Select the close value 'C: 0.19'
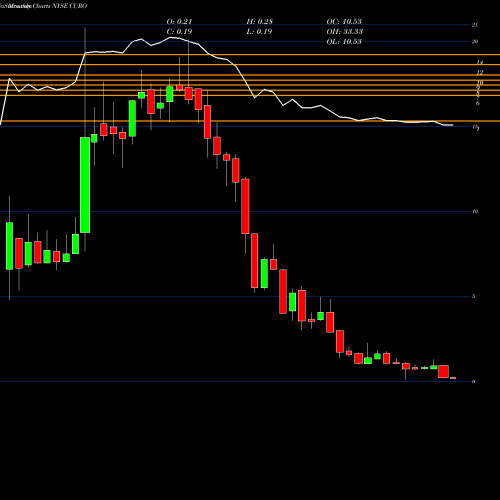The height and width of the screenshot is (500, 500). point(179,31)
